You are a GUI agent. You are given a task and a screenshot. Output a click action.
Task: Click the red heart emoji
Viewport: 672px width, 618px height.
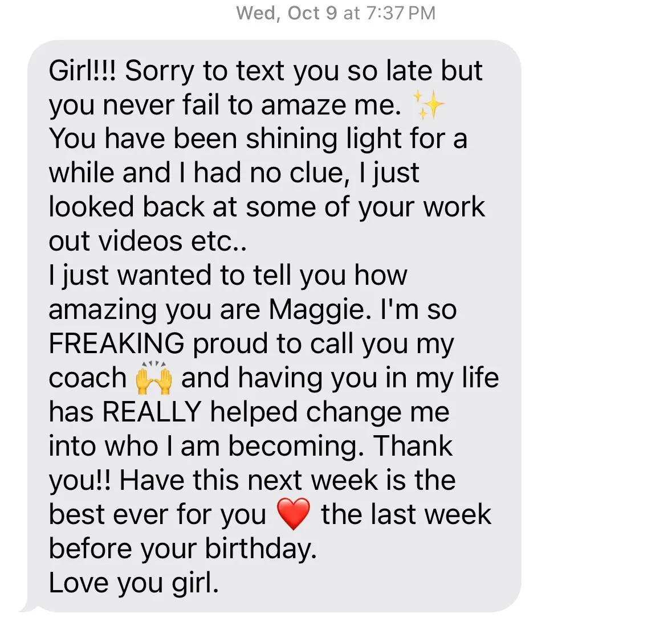point(293,514)
